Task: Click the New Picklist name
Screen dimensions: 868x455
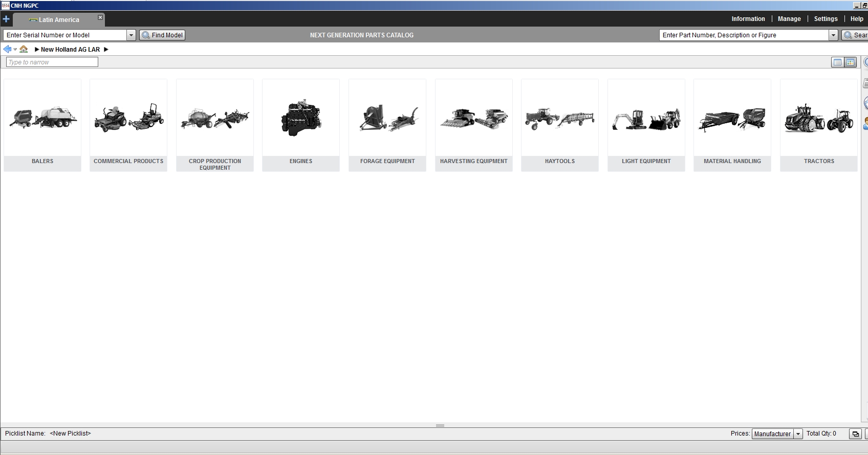Action: 70,434
